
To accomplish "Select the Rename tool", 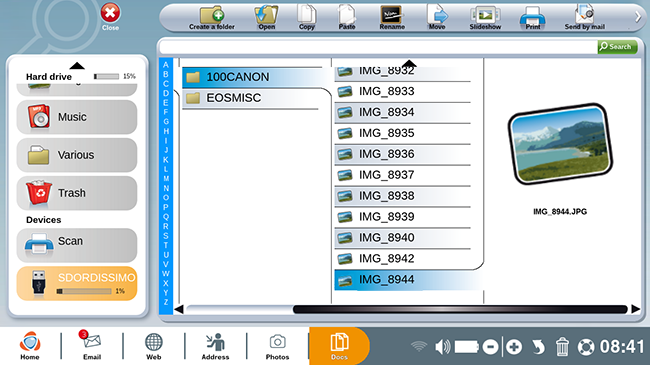I will point(392,18).
